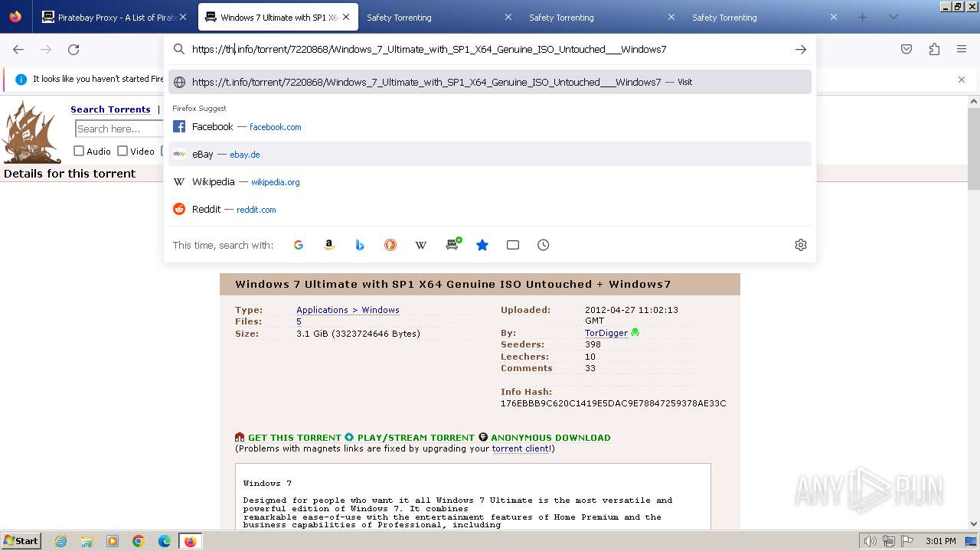This screenshot has height=551, width=980.
Task: Click the go arrow in the address bar
Action: (x=801, y=49)
